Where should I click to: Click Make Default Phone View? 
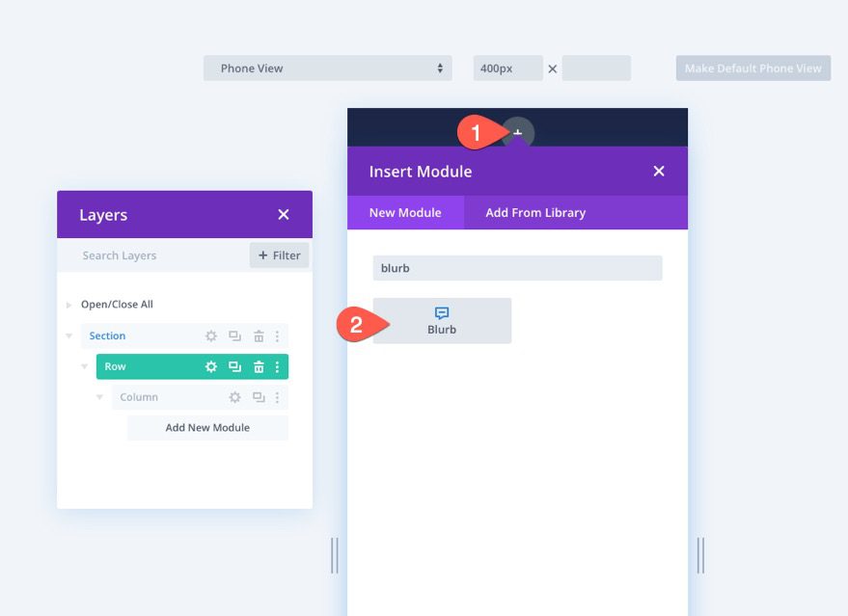[752, 67]
